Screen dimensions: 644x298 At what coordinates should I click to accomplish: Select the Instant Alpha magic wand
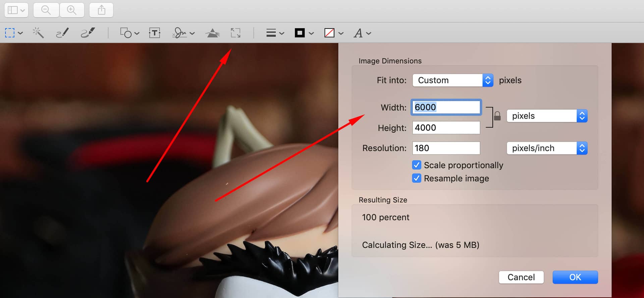38,33
